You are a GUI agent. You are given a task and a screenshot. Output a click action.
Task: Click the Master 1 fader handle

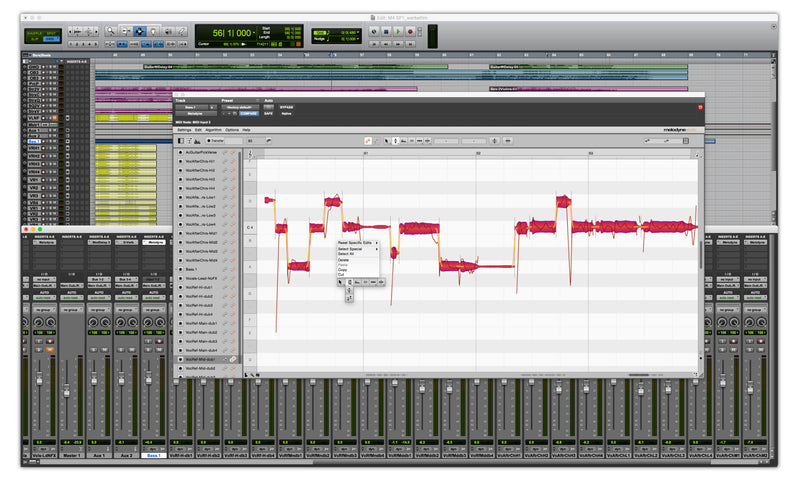[66, 391]
